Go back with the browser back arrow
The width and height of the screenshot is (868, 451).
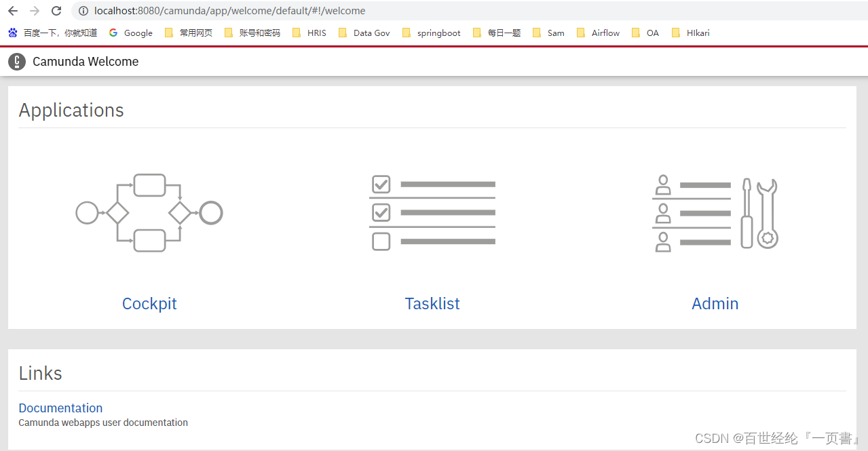13,11
